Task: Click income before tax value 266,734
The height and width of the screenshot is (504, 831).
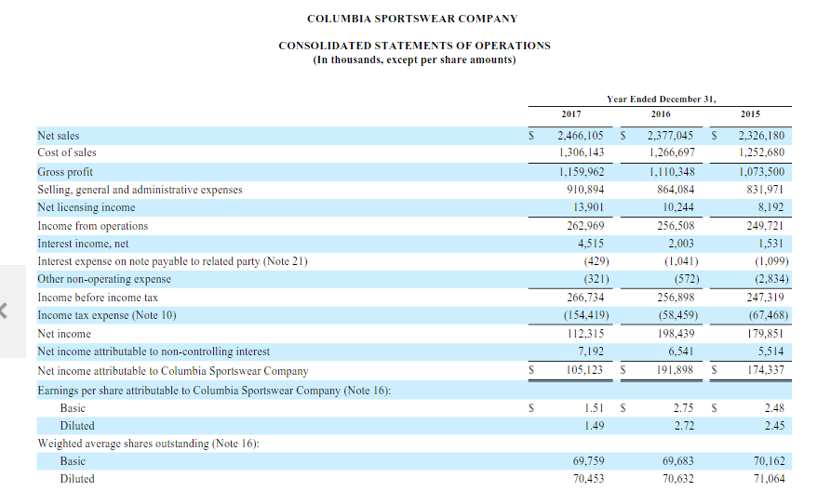Action: (585, 298)
